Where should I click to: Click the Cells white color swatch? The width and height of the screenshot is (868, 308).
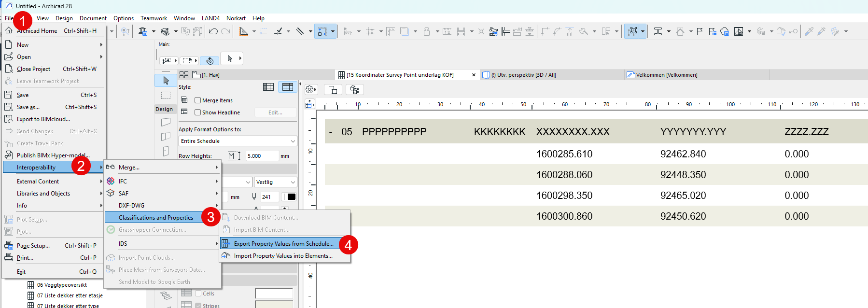(x=274, y=294)
